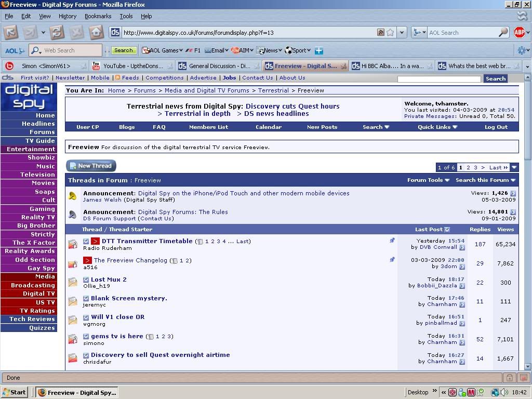Click the New Thread button
Image resolution: width=532 pixels, height=399 pixels.
(x=91, y=166)
